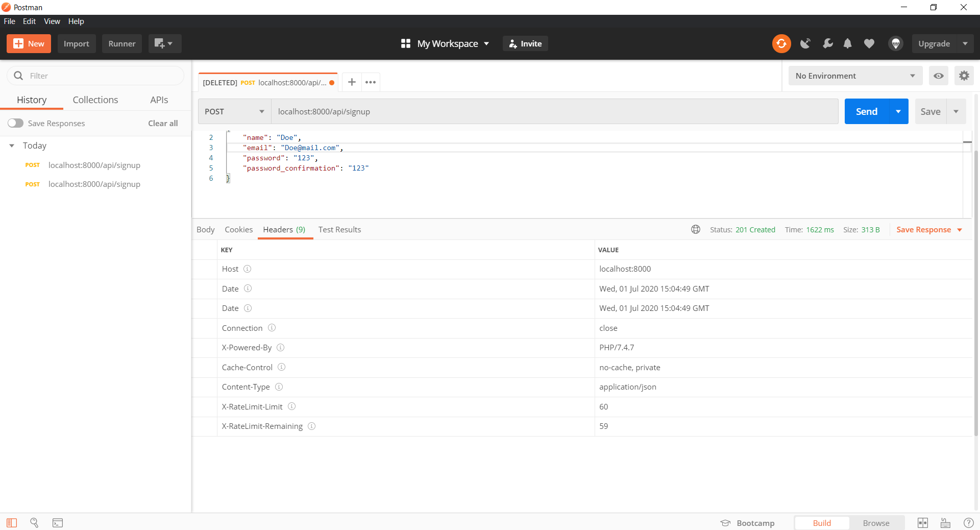Open the View menu
The width and height of the screenshot is (980, 530).
tap(52, 21)
